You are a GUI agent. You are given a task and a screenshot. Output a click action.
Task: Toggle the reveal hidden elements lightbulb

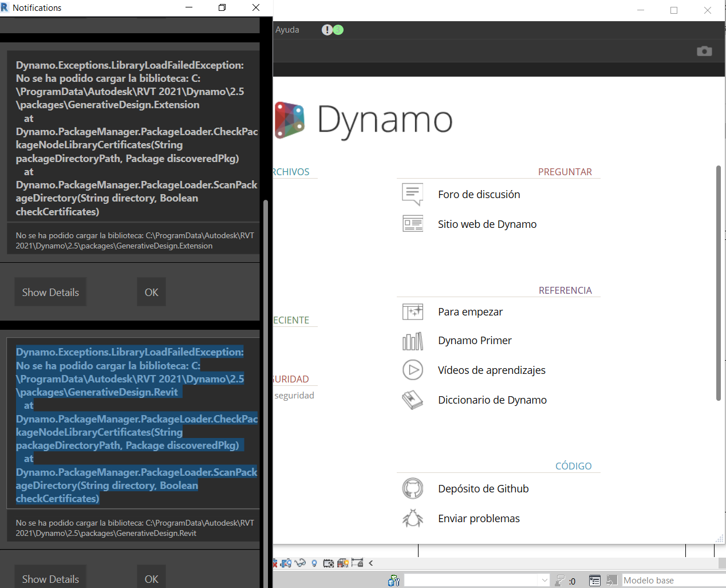pyautogui.click(x=314, y=563)
